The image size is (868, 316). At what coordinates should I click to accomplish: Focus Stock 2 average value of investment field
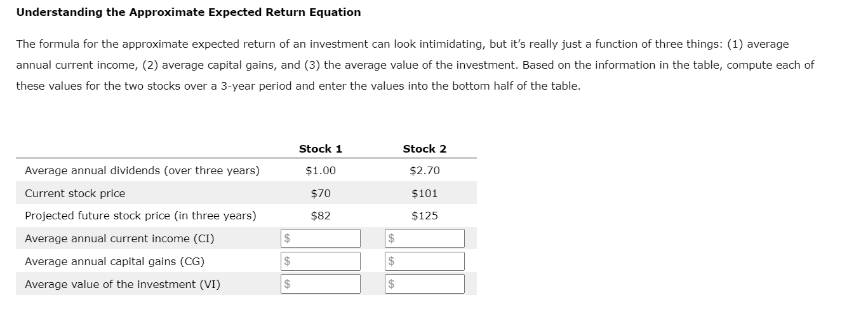coord(425,284)
